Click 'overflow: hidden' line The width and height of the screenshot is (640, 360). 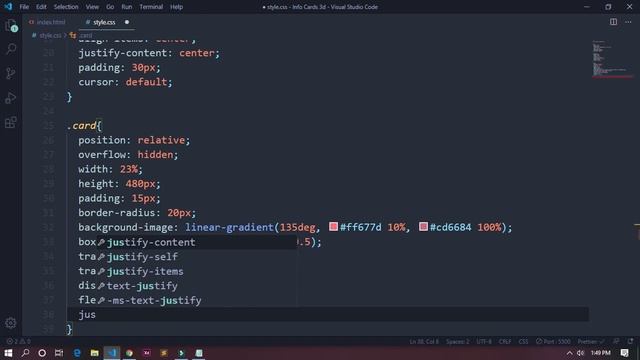point(128,155)
